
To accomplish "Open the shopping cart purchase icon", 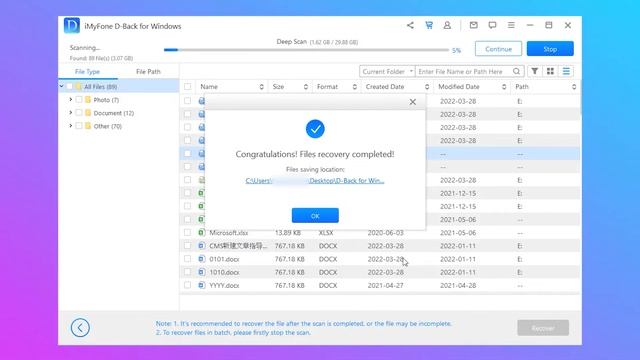I will (429, 25).
